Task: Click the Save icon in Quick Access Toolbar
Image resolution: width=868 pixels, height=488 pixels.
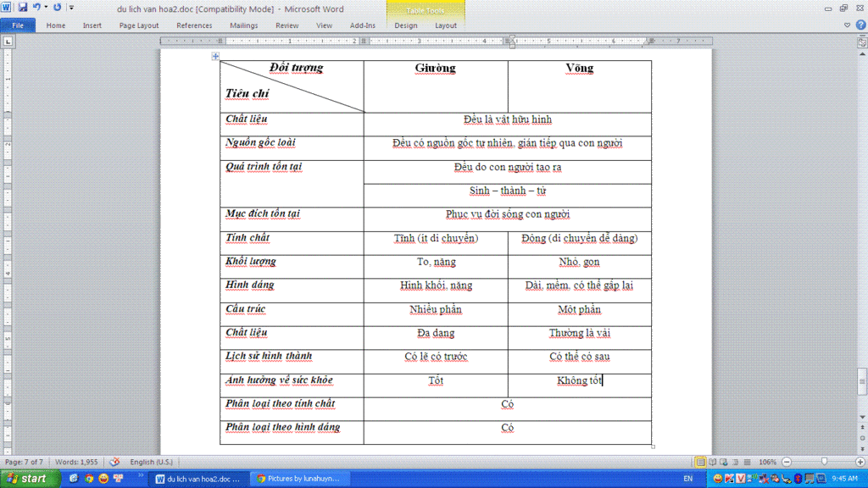Action: click(23, 7)
